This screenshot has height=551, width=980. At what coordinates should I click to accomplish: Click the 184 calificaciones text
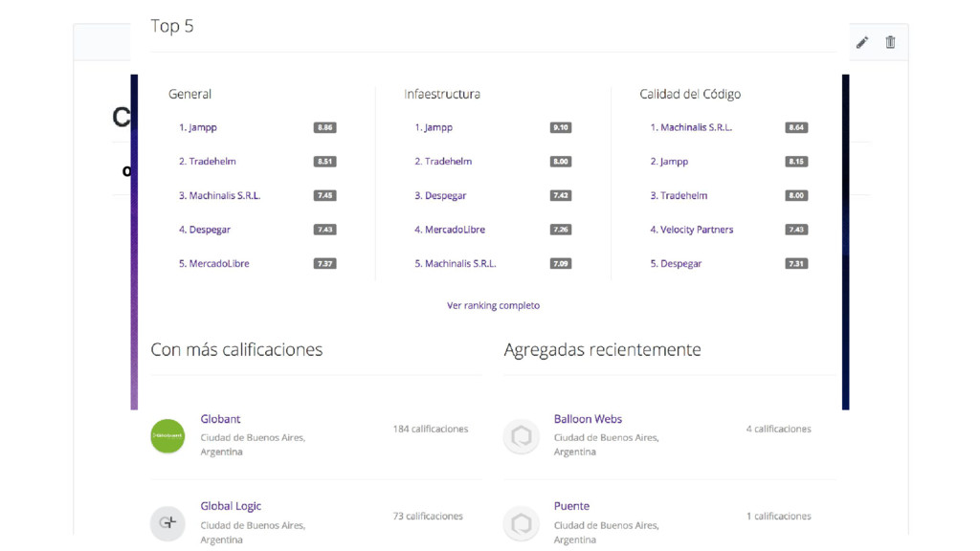click(x=430, y=430)
